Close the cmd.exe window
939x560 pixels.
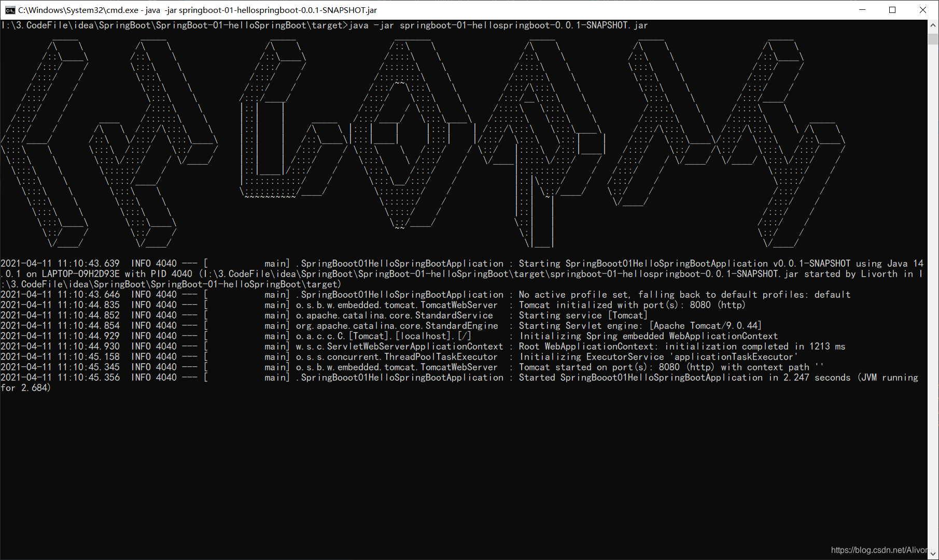pyautogui.click(x=923, y=10)
